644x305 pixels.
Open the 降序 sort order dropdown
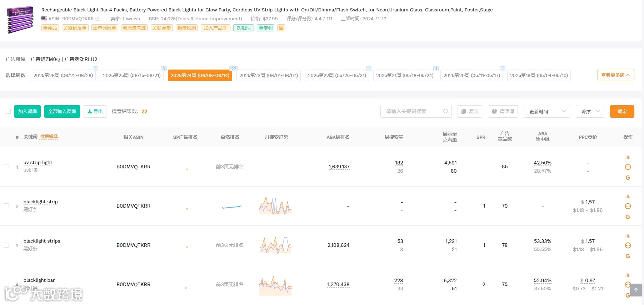click(x=590, y=111)
